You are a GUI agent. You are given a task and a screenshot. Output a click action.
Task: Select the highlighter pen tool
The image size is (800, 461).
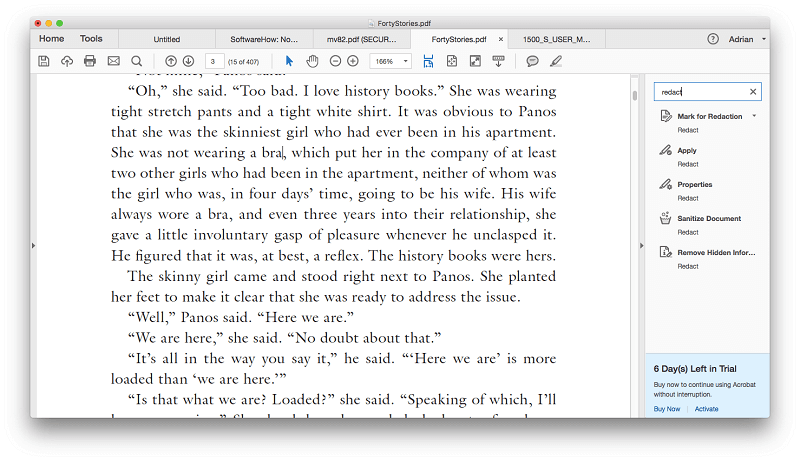click(556, 61)
